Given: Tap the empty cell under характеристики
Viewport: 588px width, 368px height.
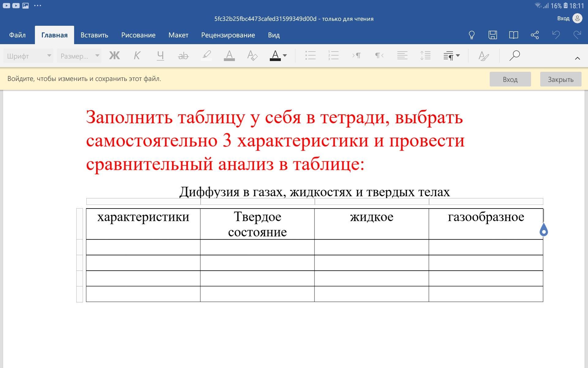Looking at the screenshot, I should click(x=143, y=247).
